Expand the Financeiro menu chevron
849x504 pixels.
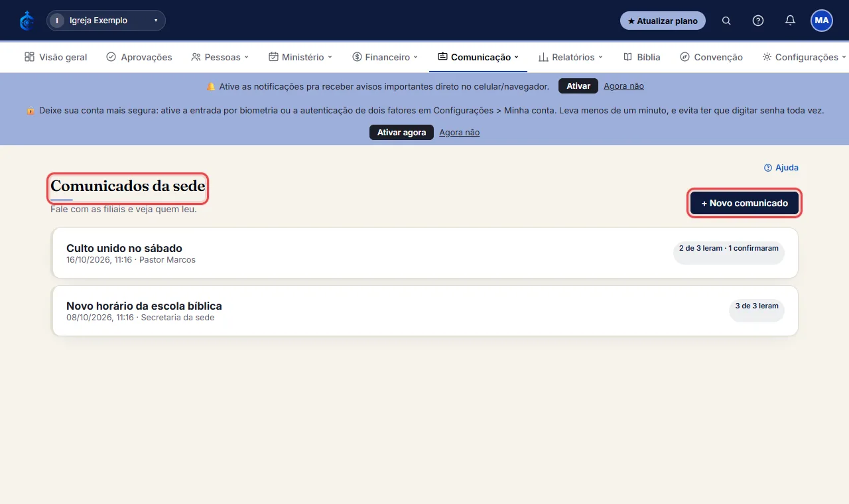(416, 57)
